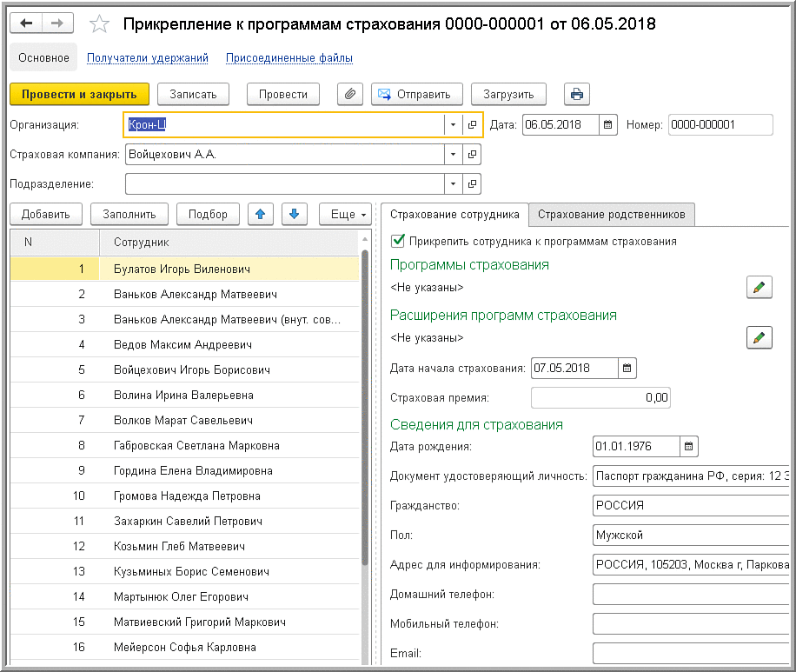Click the Записать button
The height and width of the screenshot is (672, 796).
193,94
